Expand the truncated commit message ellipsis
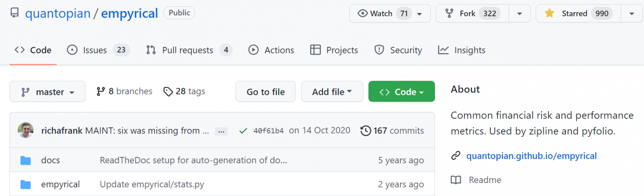Viewport: 644px width, 196px height. point(221,131)
